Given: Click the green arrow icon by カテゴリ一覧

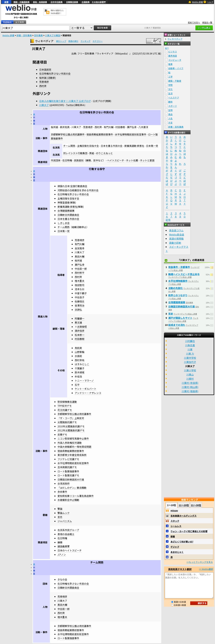Looking at the screenshot, I should [166, 43].
